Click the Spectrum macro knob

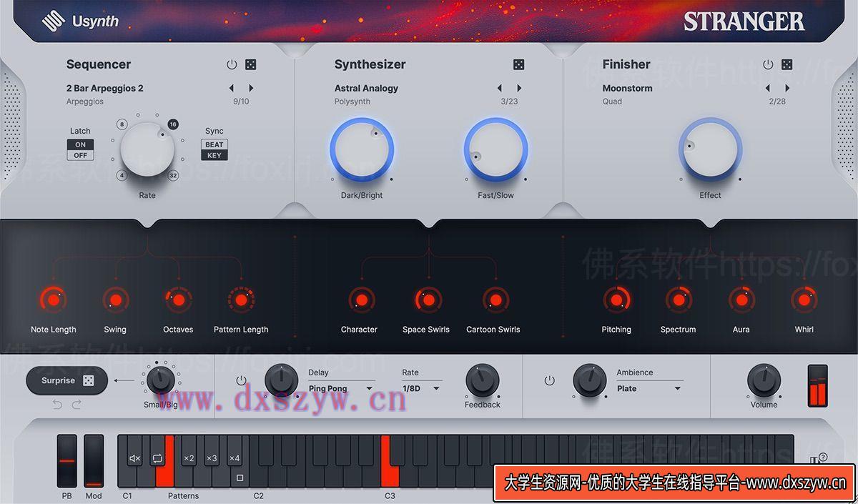click(x=679, y=300)
